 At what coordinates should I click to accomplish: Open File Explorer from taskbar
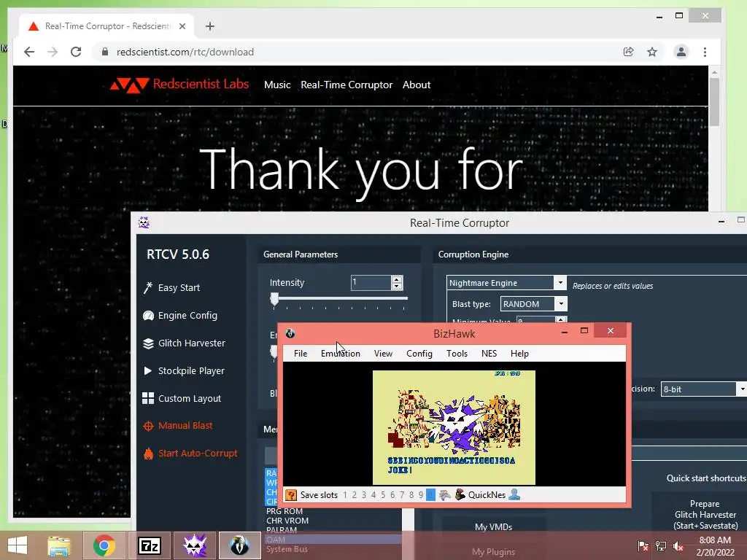[59, 545]
